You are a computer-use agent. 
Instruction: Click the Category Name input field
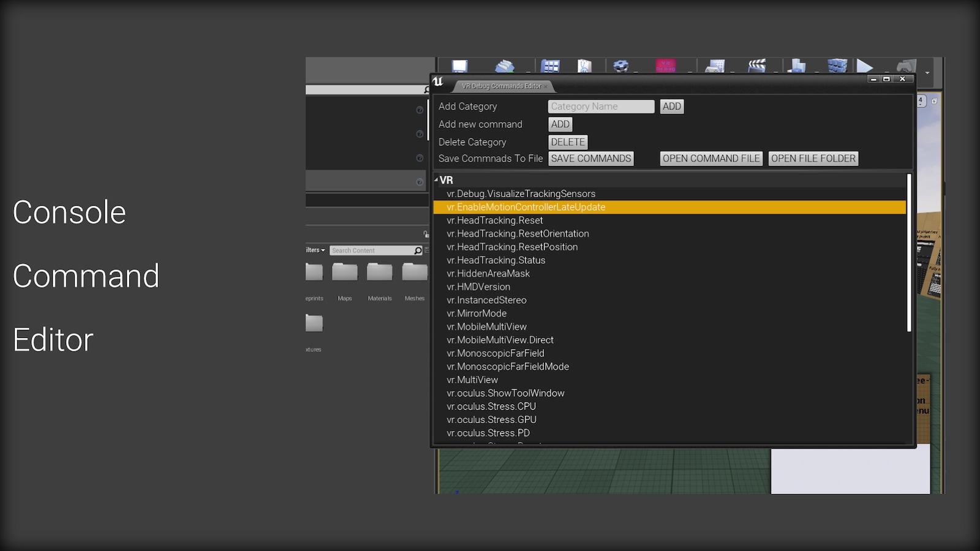(x=600, y=106)
